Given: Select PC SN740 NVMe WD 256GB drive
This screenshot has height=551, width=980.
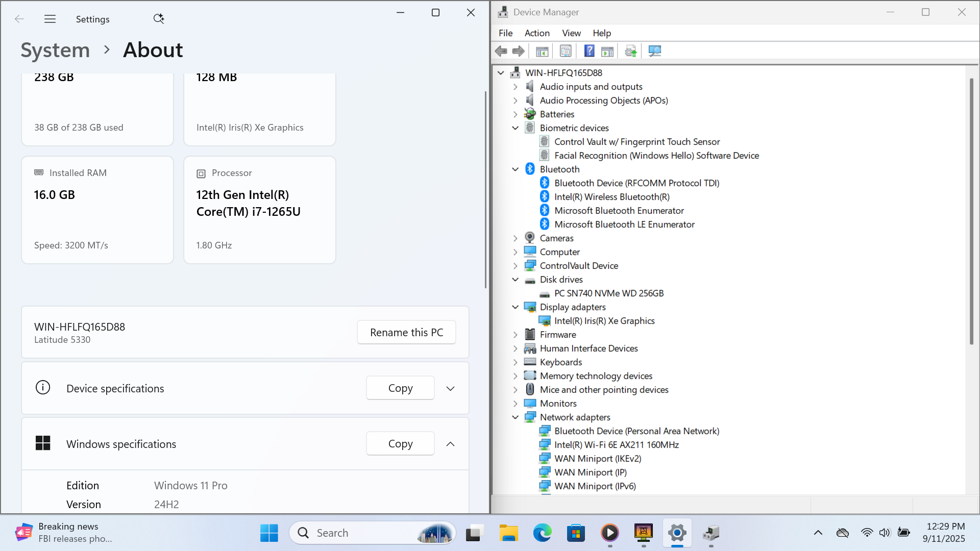Looking at the screenshot, I should coord(608,293).
